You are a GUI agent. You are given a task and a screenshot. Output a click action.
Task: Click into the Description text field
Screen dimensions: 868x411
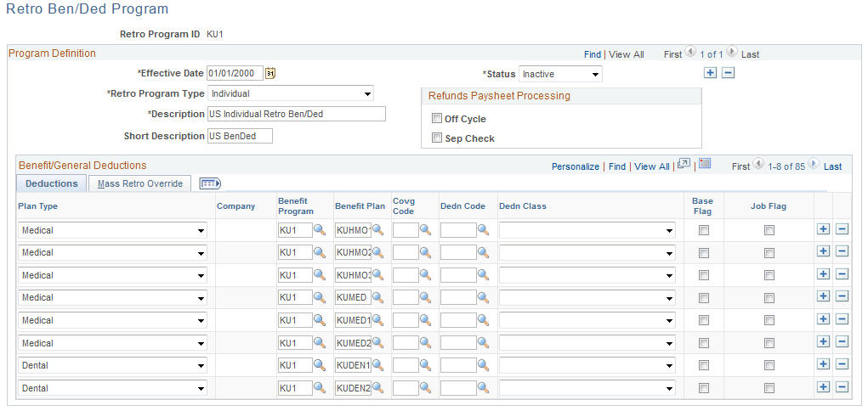point(297,114)
